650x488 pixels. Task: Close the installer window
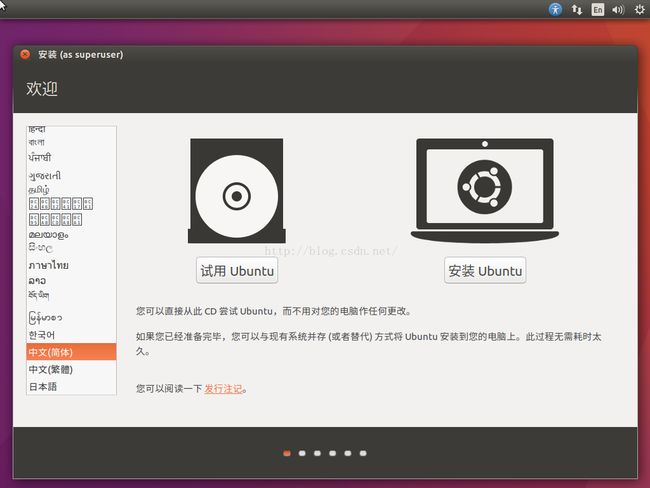point(25,54)
